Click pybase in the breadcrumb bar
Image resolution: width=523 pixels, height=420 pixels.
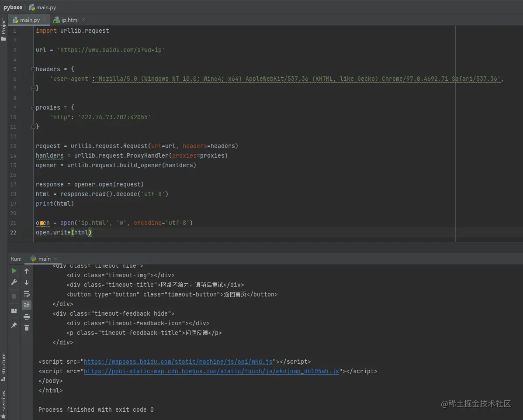click(13, 7)
